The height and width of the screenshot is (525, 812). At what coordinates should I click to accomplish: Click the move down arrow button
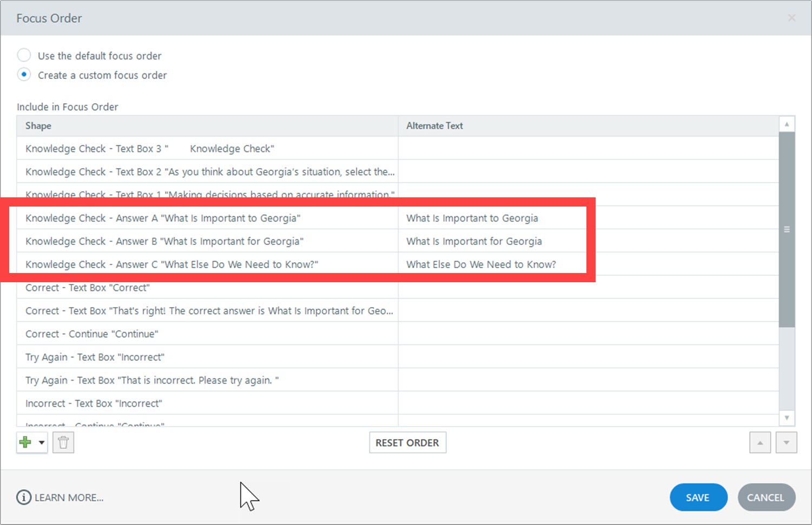pos(786,443)
